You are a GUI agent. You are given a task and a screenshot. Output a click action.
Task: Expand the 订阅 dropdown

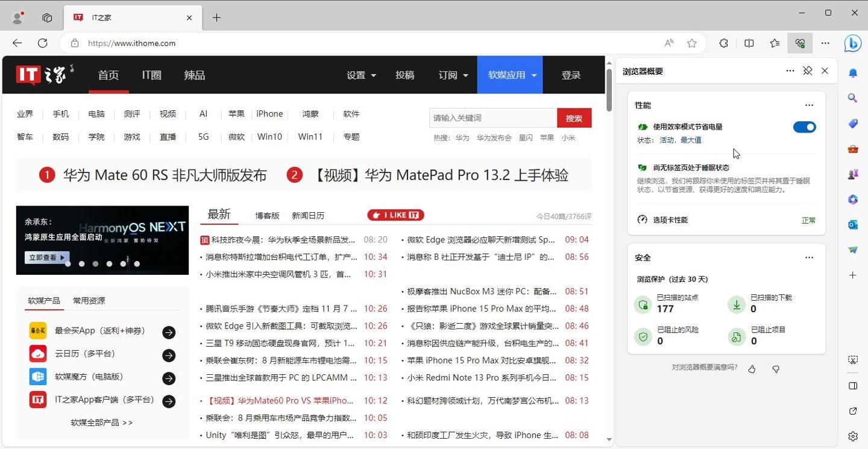453,75
